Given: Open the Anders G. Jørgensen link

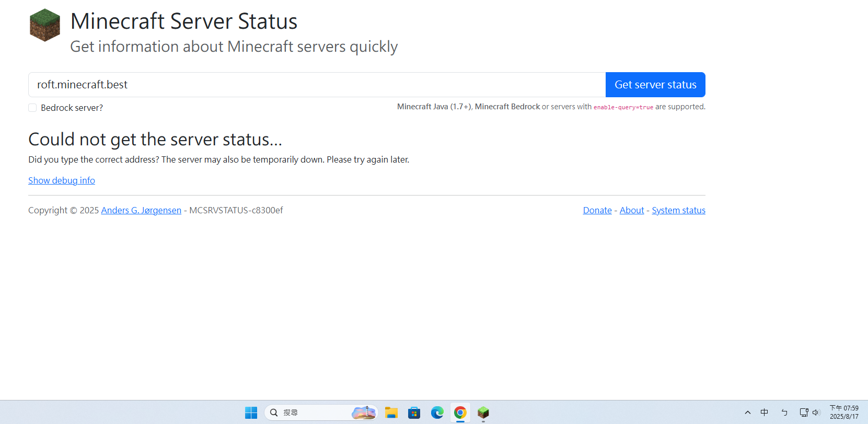Looking at the screenshot, I should click(141, 210).
